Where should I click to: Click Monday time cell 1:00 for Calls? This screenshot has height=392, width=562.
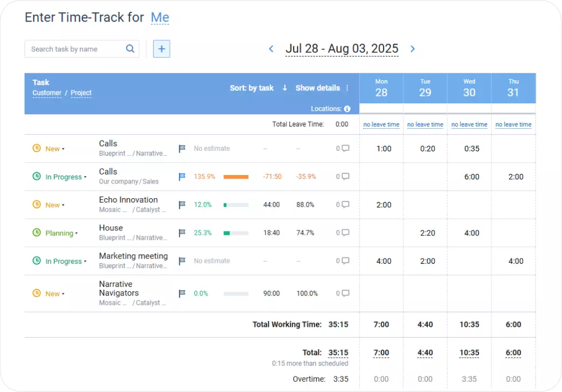pyautogui.click(x=381, y=148)
